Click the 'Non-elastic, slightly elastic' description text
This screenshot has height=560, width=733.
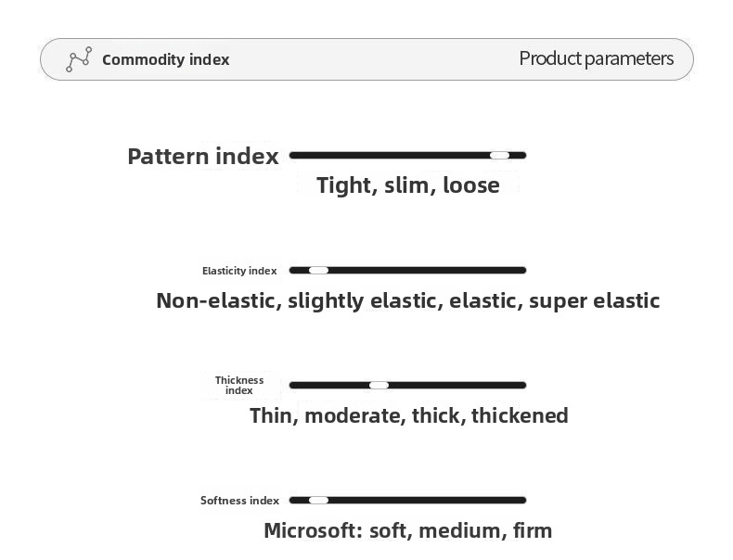coord(407,300)
